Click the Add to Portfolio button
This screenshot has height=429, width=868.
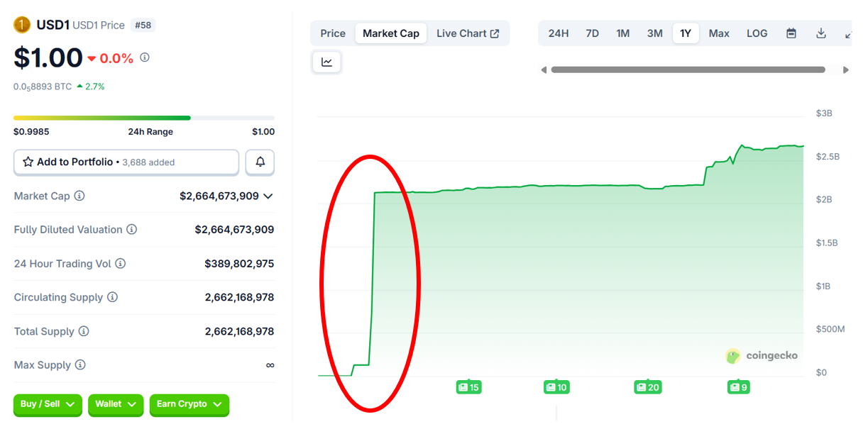tap(126, 162)
